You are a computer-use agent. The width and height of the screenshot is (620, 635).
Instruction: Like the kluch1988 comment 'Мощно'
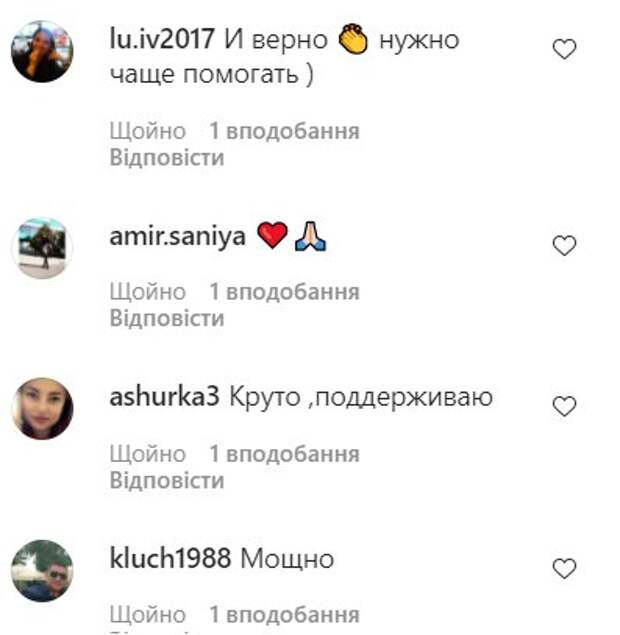click(x=564, y=568)
